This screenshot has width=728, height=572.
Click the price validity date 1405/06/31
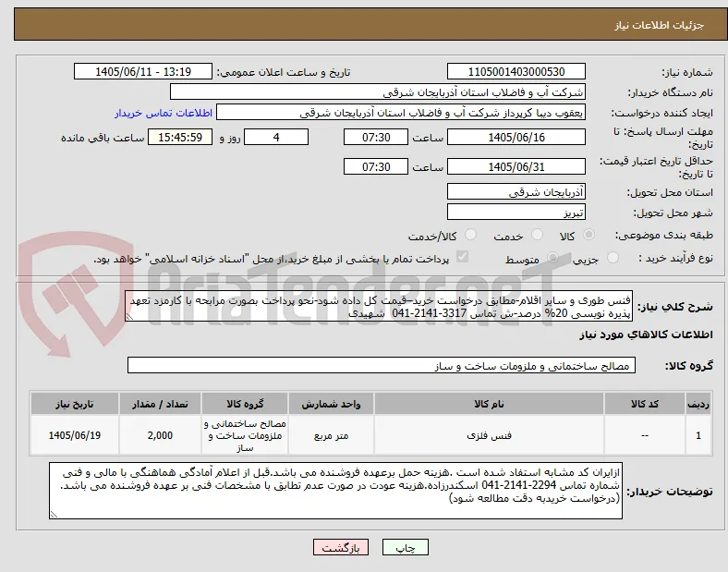516,166
